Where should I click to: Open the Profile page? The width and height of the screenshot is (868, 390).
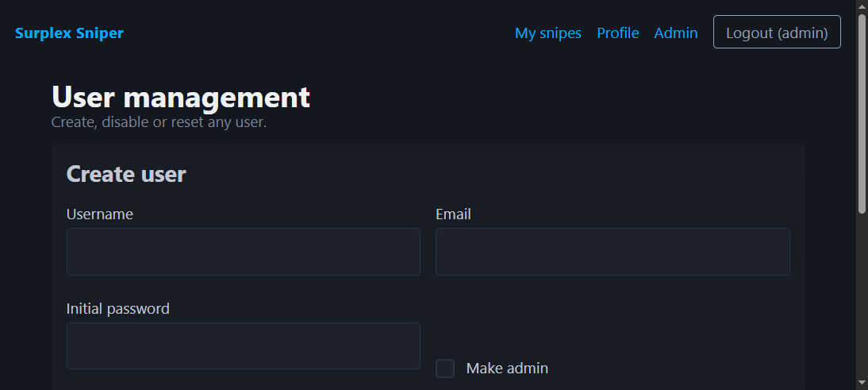tap(617, 33)
